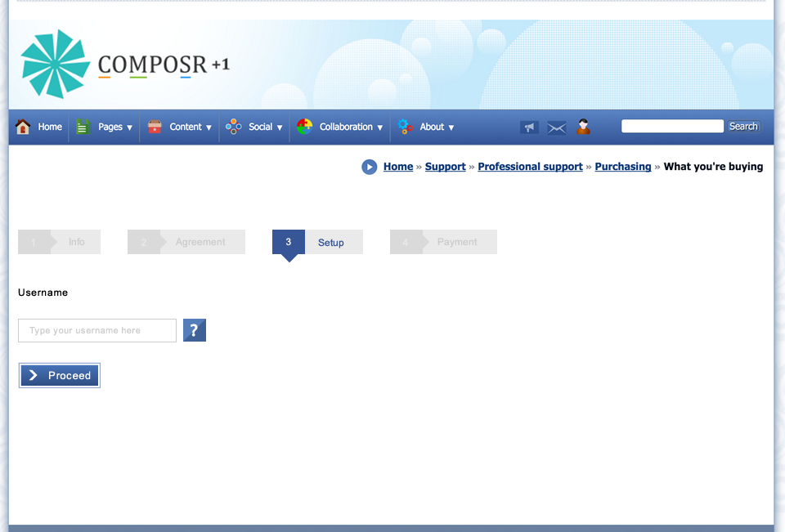Click the blue breadcrumb arrow icon
The height and width of the screenshot is (532, 785).
pos(370,167)
